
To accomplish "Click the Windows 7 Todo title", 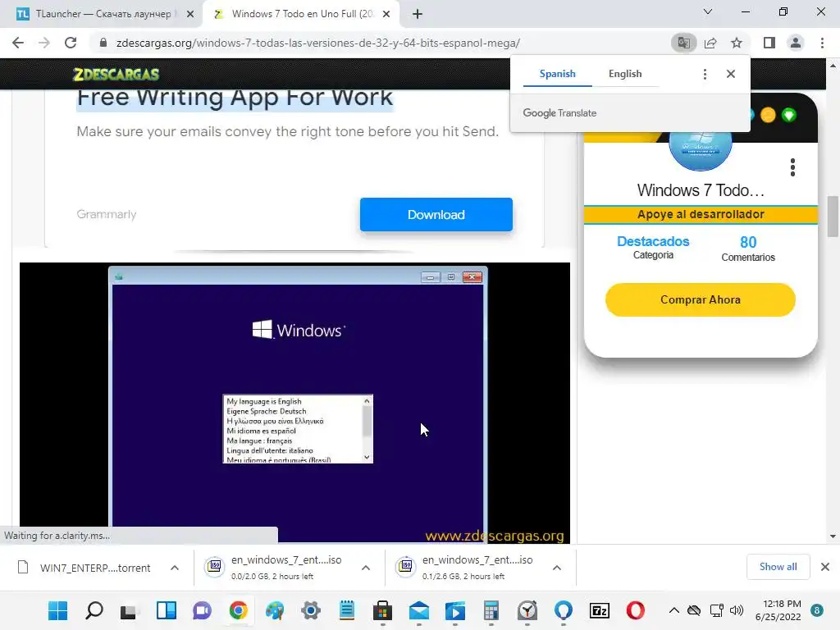I will 701,190.
